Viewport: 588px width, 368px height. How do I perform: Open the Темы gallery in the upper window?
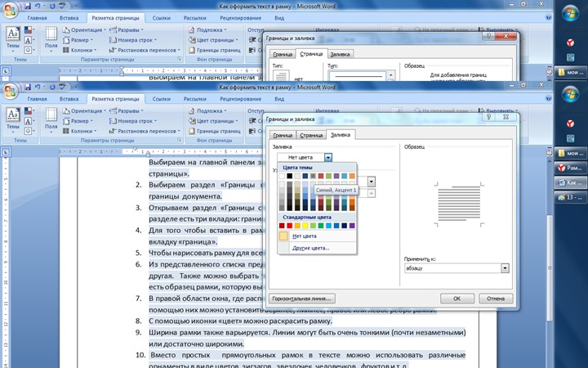click(x=13, y=38)
